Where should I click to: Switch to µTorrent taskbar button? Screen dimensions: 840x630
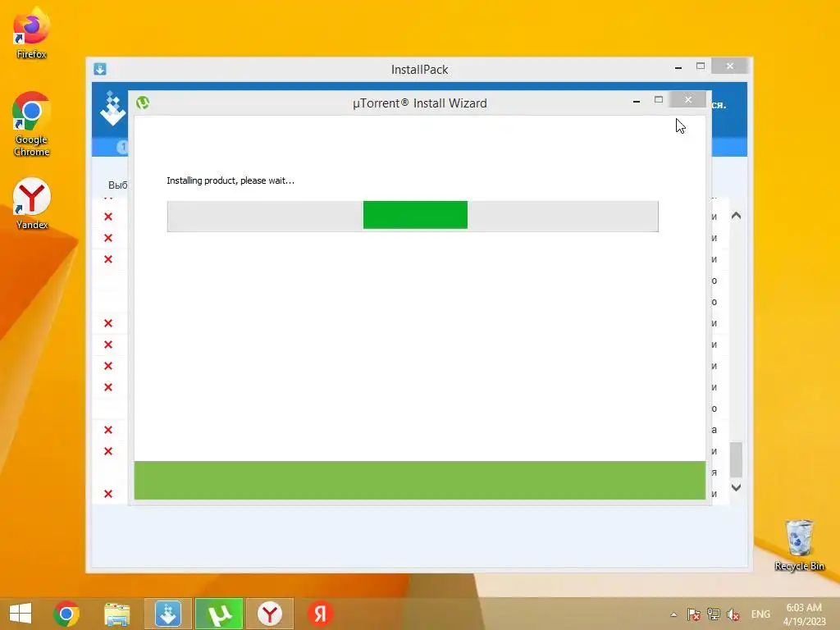(218, 614)
